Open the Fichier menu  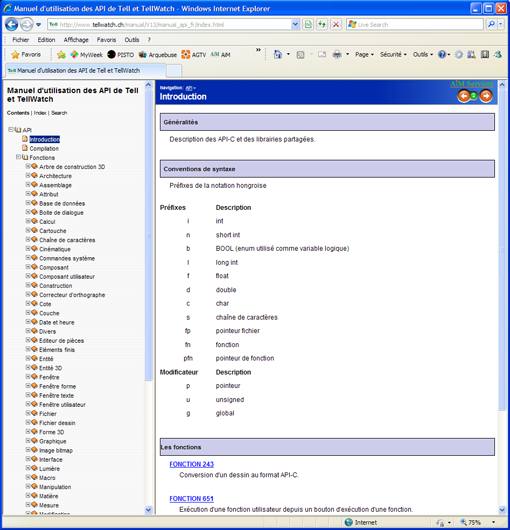pyautogui.click(x=21, y=40)
